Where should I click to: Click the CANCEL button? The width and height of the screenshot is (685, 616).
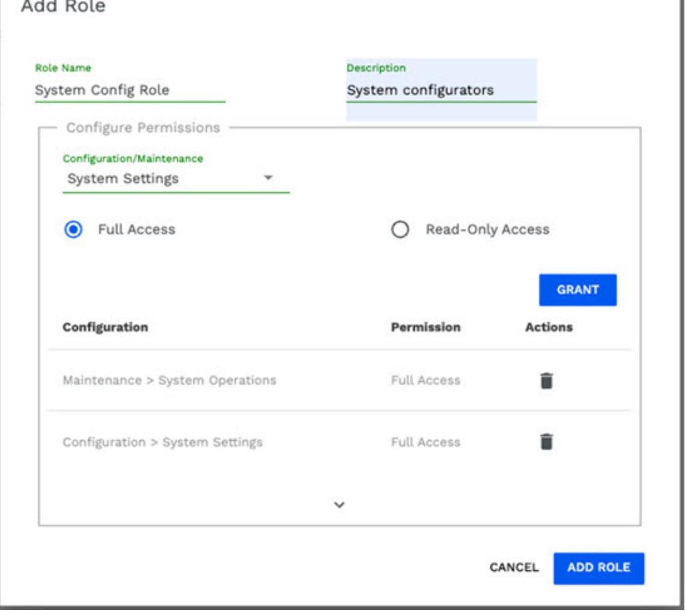514,567
